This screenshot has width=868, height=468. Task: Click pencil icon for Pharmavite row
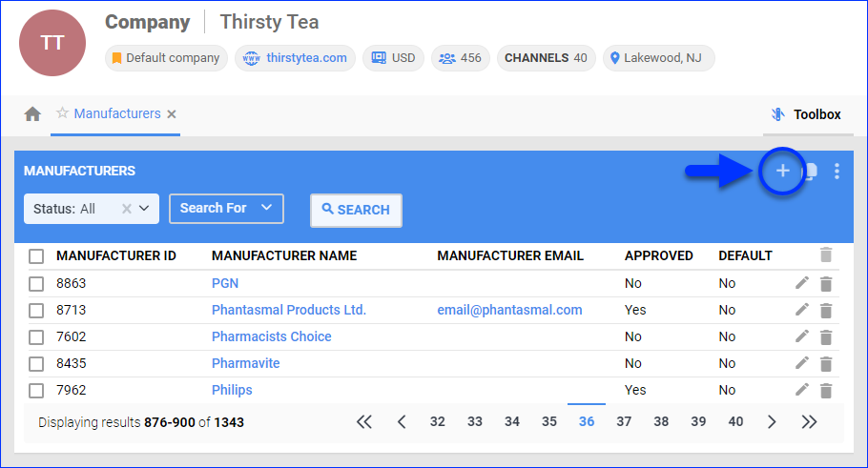click(802, 363)
